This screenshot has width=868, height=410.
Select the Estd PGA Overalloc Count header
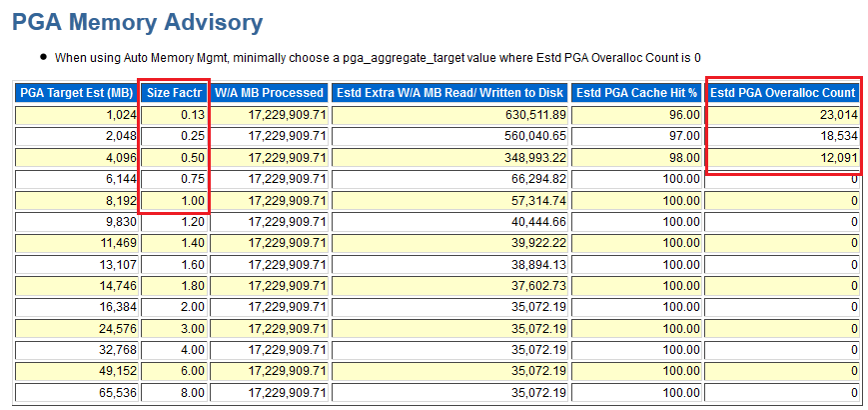click(783, 93)
